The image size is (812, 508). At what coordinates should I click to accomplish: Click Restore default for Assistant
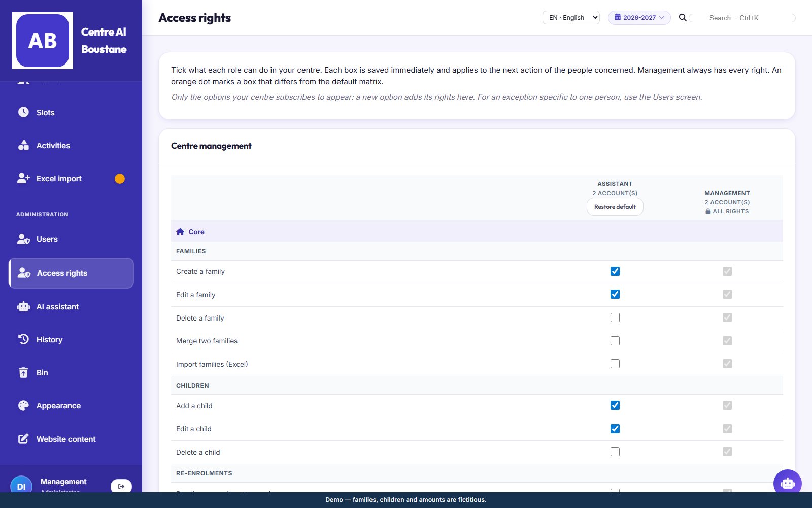[x=615, y=207]
